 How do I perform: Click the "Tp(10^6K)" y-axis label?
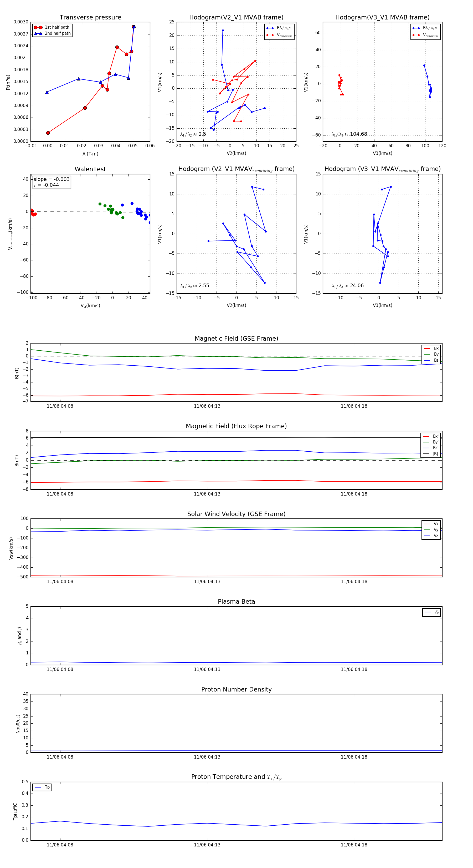click(x=15, y=811)
